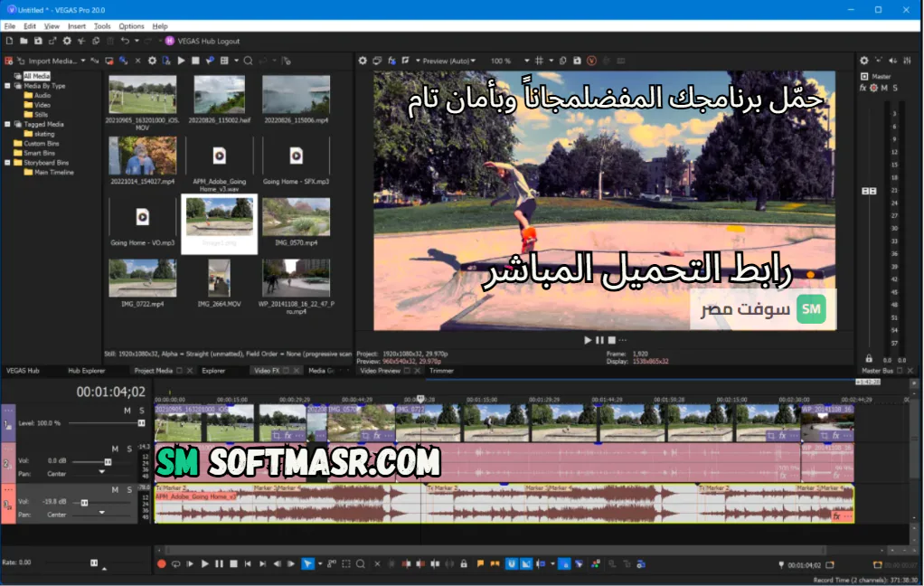Click Play in the timeline transport bar
Viewport: 924px width, 586px height.
click(x=204, y=564)
